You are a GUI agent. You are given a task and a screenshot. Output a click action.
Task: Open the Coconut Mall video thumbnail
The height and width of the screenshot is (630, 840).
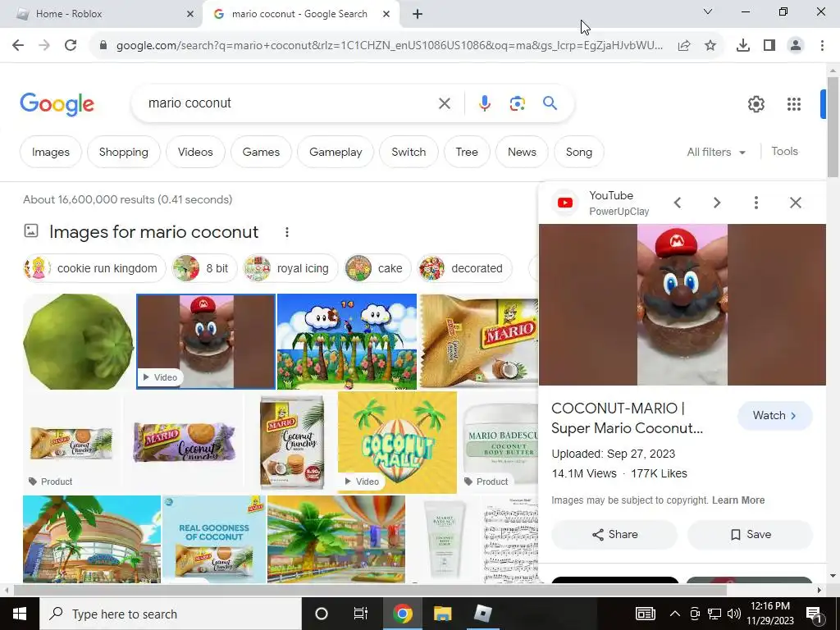tap(397, 442)
